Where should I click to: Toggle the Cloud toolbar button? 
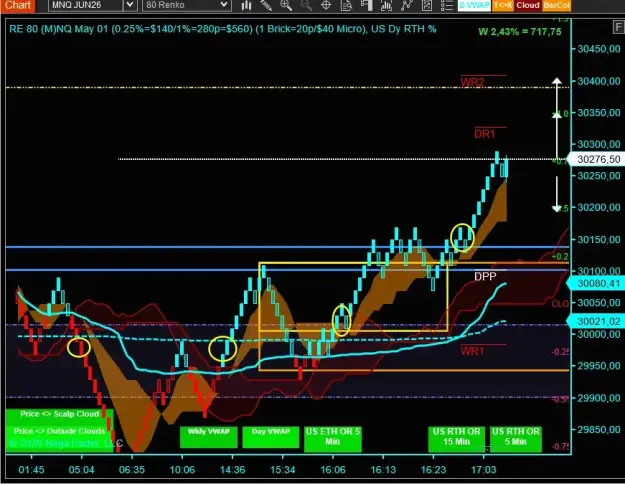coord(528,5)
